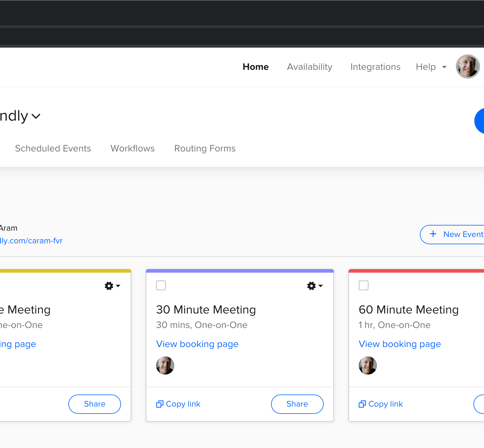Click plus icon in New Event Type button
Screen dimensions: 484x448
(433, 234)
